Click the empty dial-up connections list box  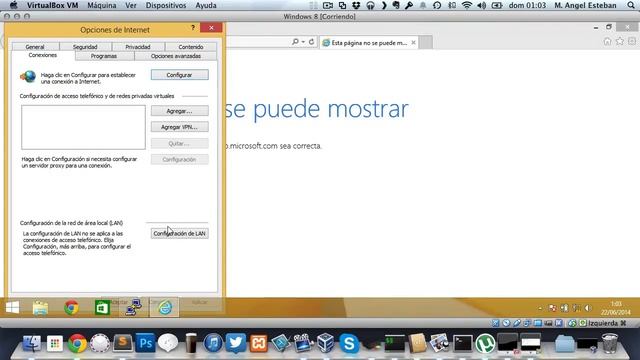(x=83, y=127)
